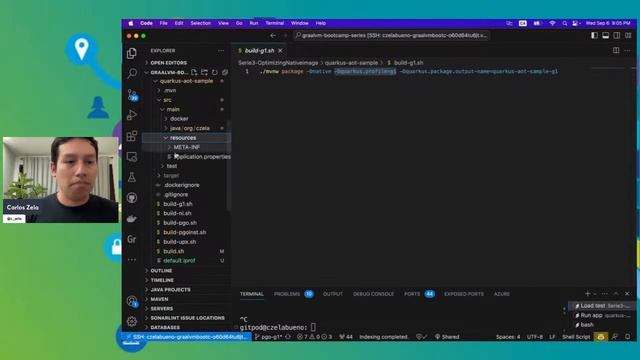
Task: Click the SSH remote indicator in status bar
Action: point(186,337)
